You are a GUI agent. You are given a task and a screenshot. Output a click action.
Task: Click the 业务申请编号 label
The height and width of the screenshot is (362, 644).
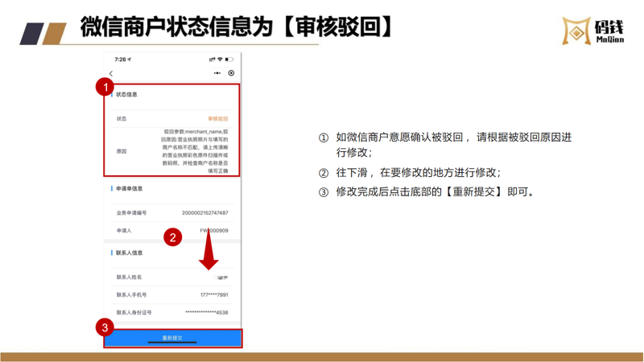(x=131, y=213)
